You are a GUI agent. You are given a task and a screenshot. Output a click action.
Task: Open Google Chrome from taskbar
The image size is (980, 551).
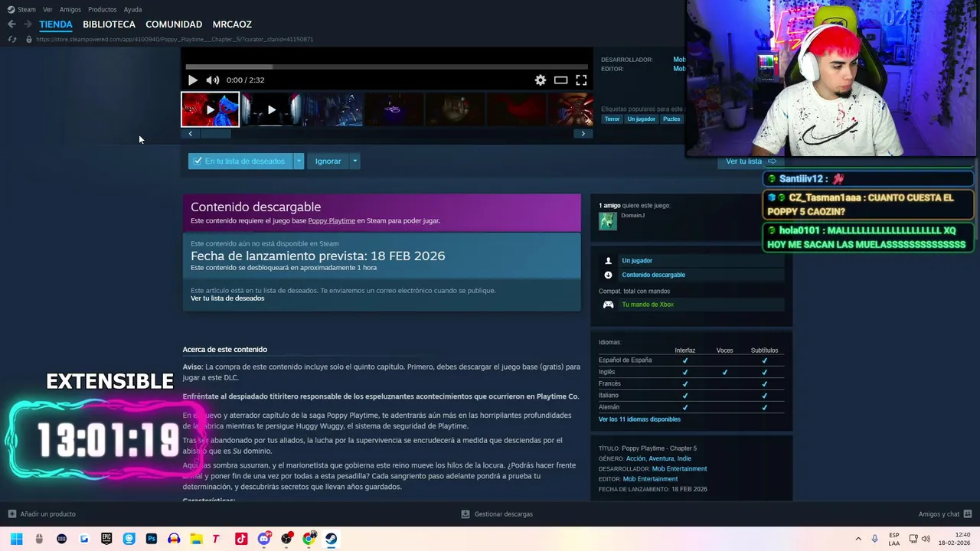pos(309,539)
